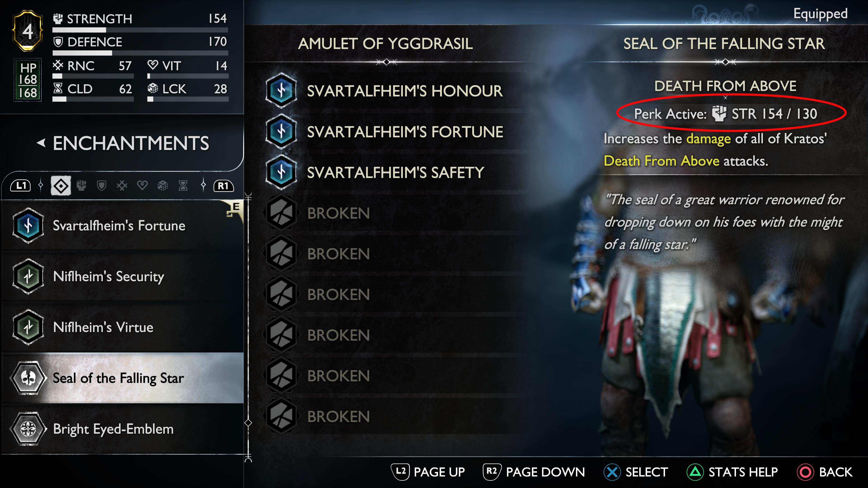Navigate to previous enchantments page L1

tap(17, 185)
